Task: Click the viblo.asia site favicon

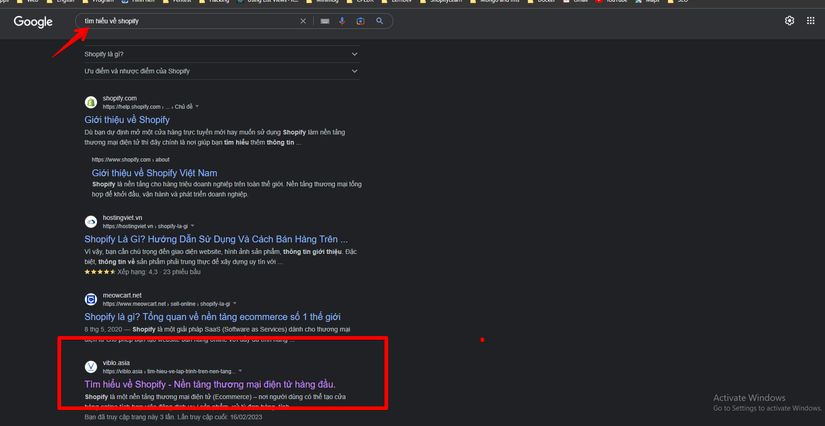Action: [91, 367]
